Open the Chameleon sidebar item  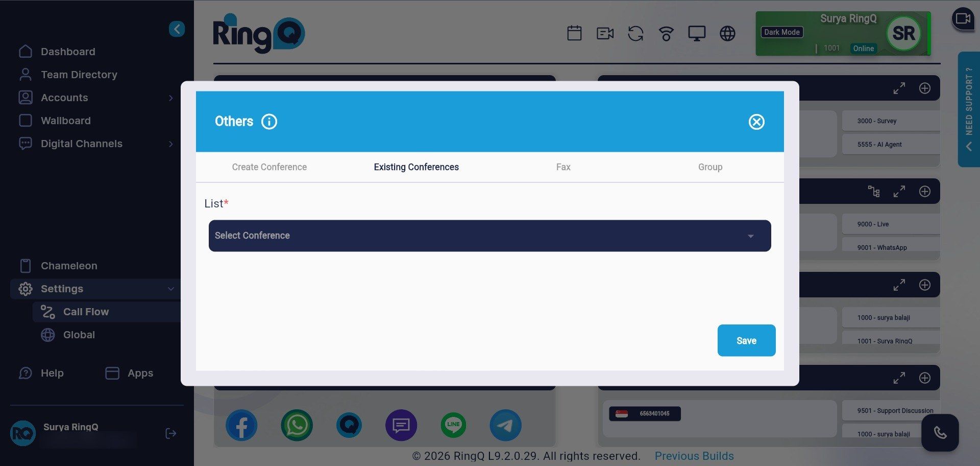coord(69,266)
